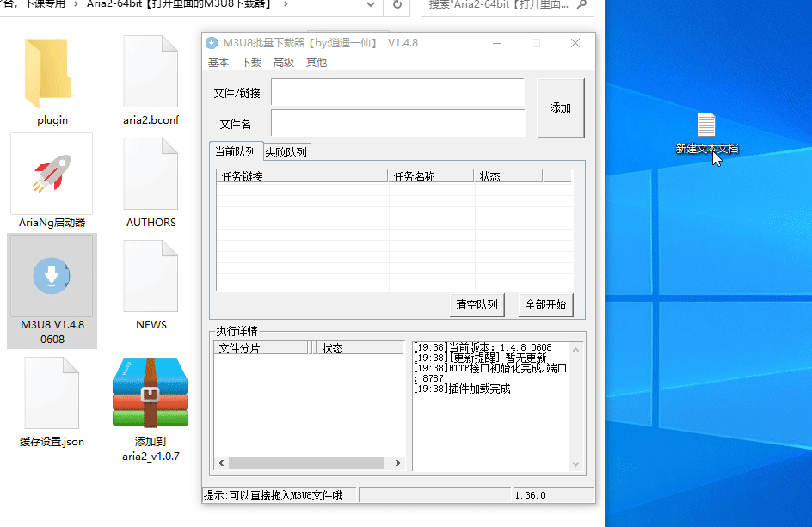Viewport: 812px width, 527px height.
Task: Select the NEWS file icon
Action: pyautogui.click(x=151, y=276)
